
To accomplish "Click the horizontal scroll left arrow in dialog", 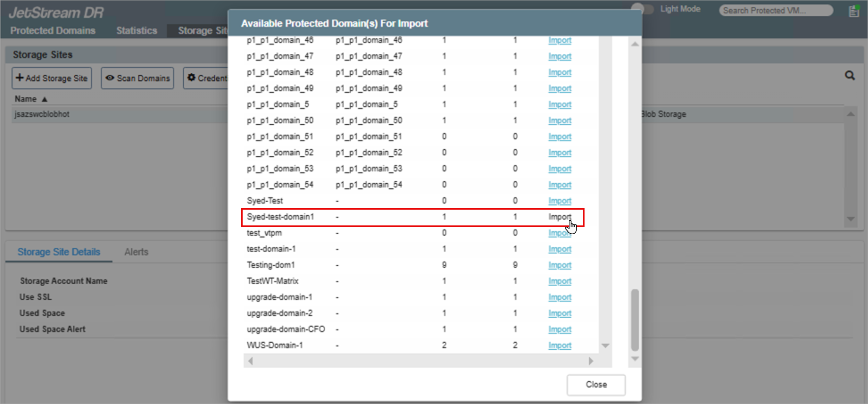I will pyautogui.click(x=251, y=361).
